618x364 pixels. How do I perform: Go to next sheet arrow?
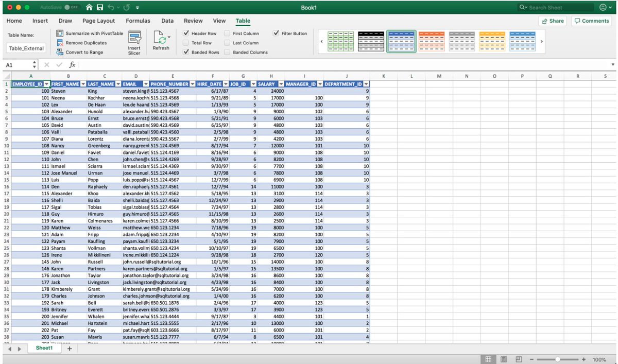[x=20, y=349]
